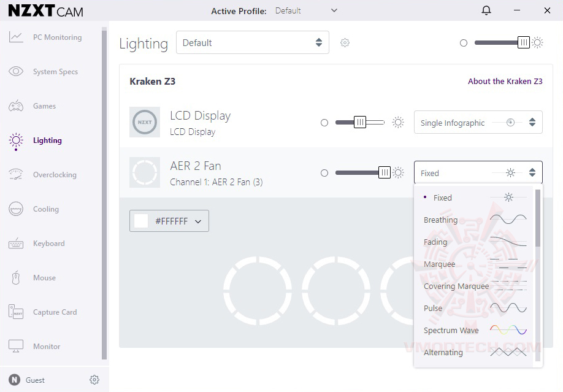Image resolution: width=563 pixels, height=392 pixels.
Task: Go to Mouse section
Action: 44,278
